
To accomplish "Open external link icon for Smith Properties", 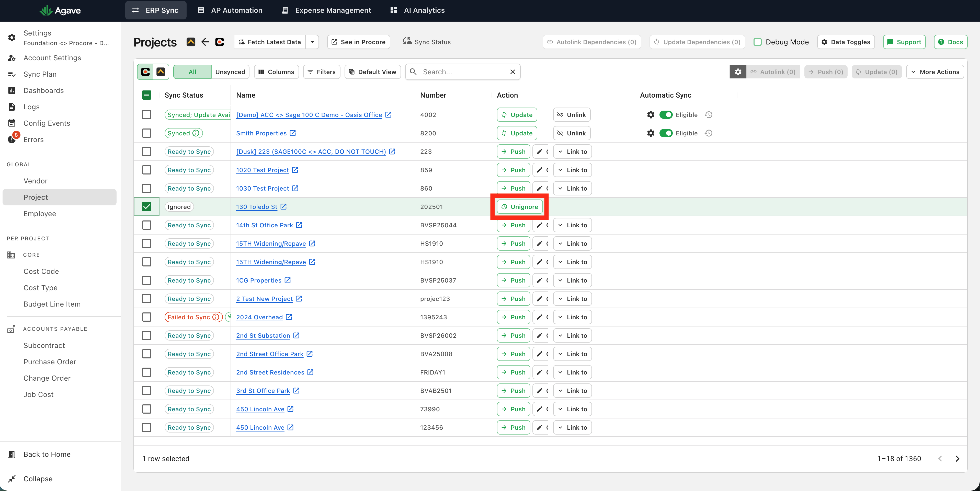I will click(x=293, y=133).
